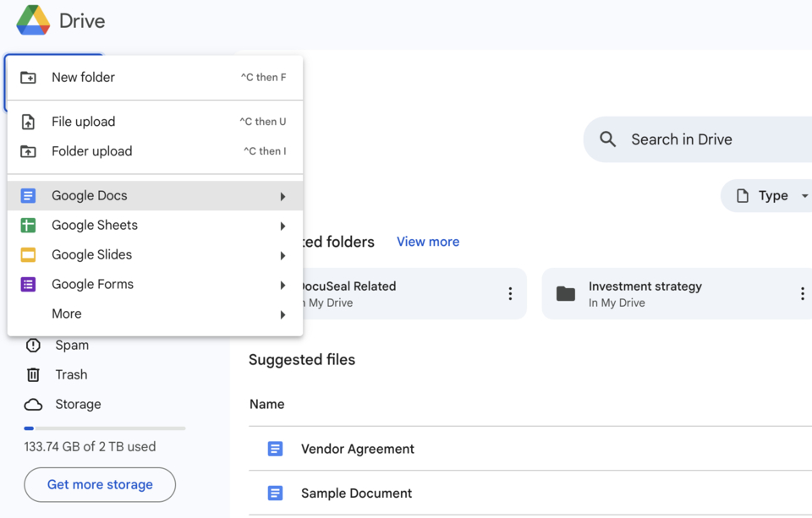Open more options for DocuSeal Related folder
Screen dimensions: 812x518
[x=510, y=293]
